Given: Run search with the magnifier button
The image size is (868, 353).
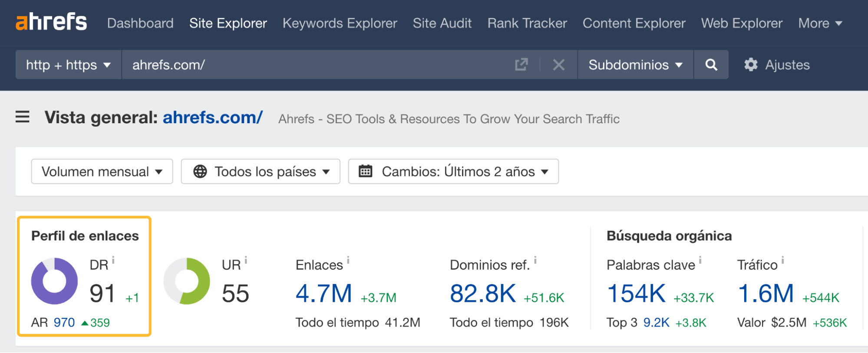Looking at the screenshot, I should click(711, 65).
